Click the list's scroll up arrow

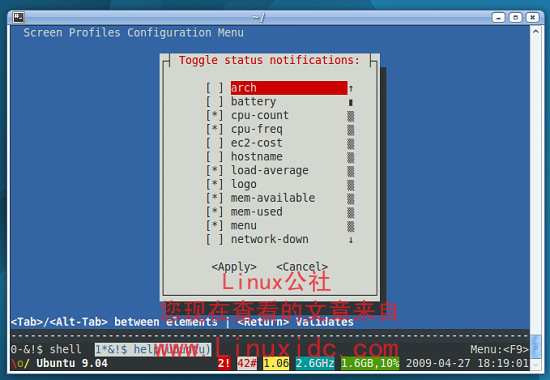pos(351,88)
